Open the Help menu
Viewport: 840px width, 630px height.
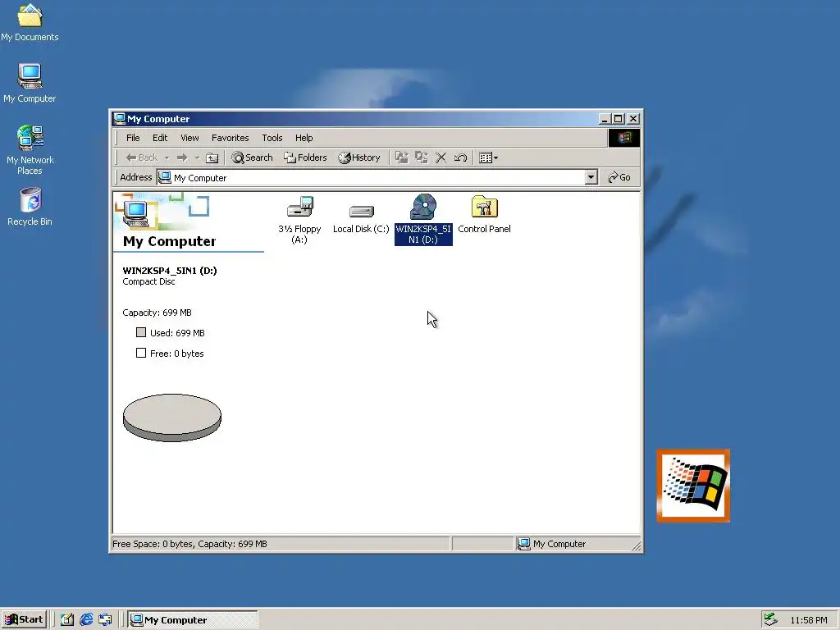tap(304, 138)
